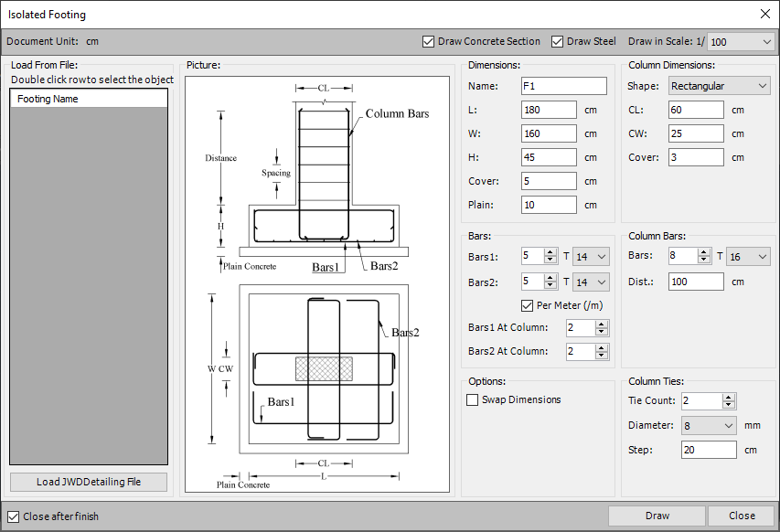Viewport: 780px width, 532px height.
Task: Uncheck the Draw Steel option
Action: tap(558, 42)
